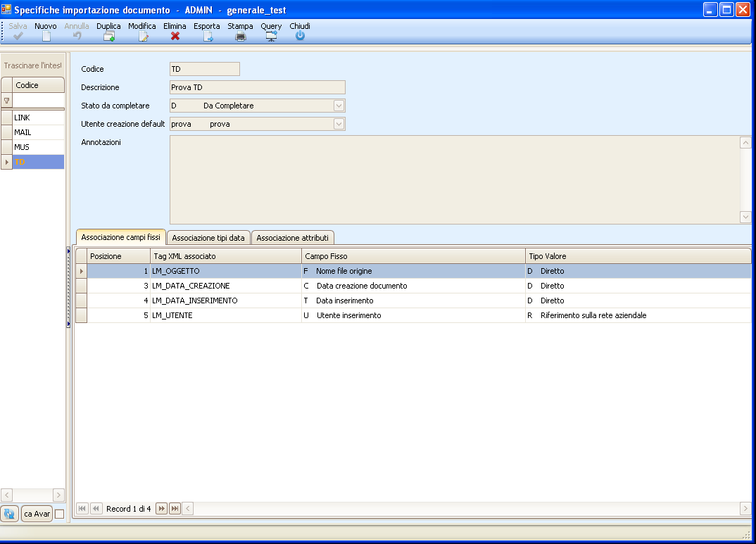Print using the Stampa icon

coord(240,37)
